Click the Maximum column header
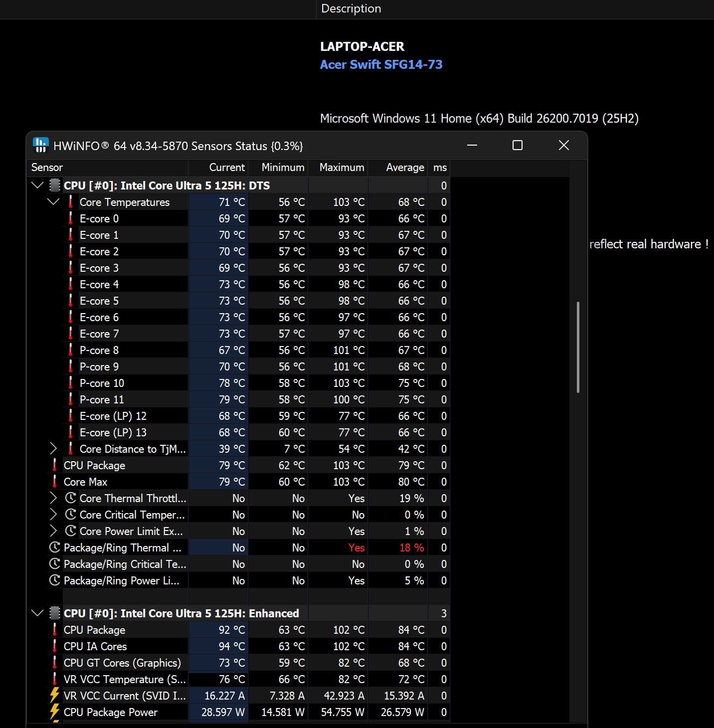 (338, 168)
